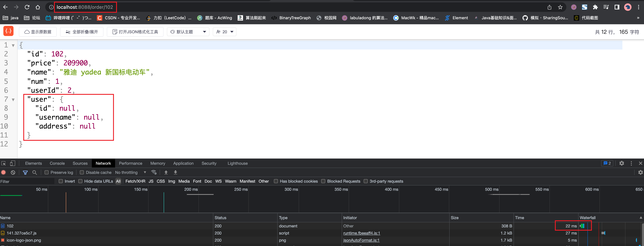Image resolution: width=644 pixels, height=246 pixels.
Task: Bookmark this page with the star icon
Action: (x=560, y=7)
